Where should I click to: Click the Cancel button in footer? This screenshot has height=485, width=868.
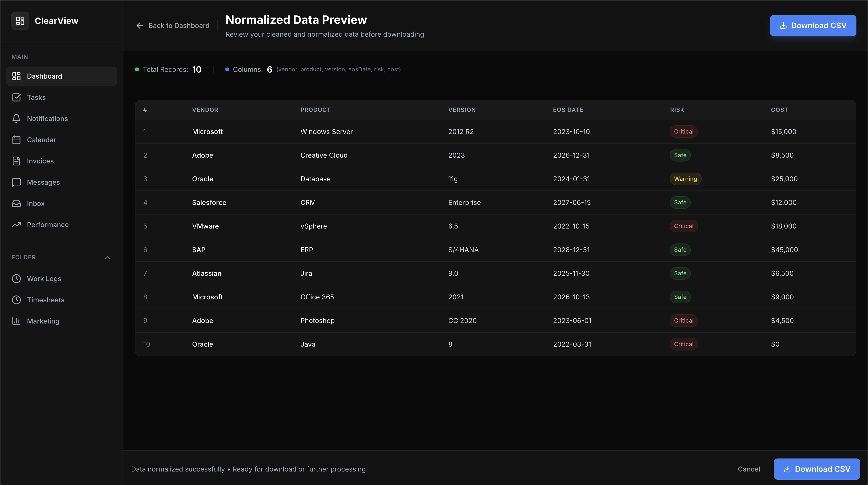pos(749,469)
